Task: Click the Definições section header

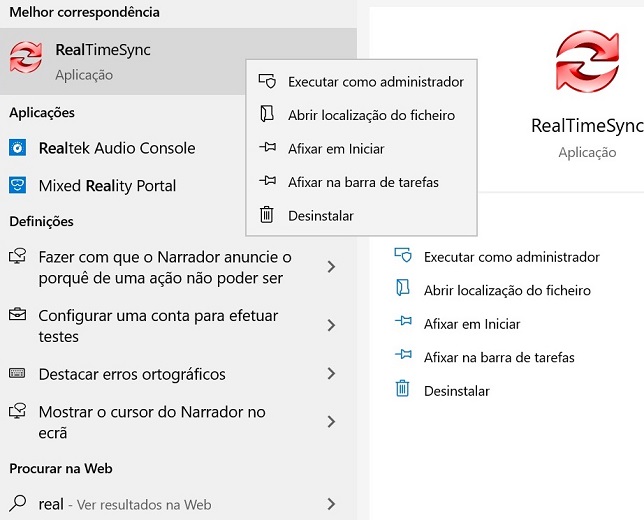Action: [x=41, y=221]
